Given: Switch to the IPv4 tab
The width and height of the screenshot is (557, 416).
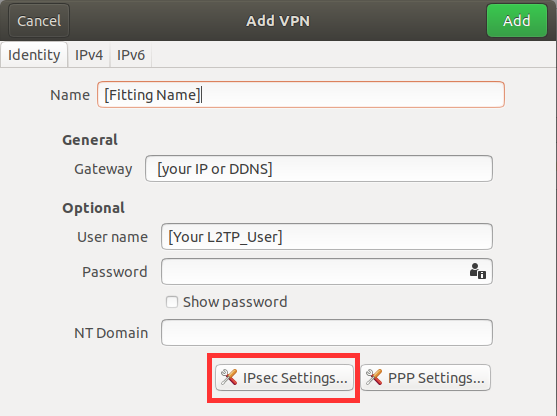Looking at the screenshot, I should (89, 55).
